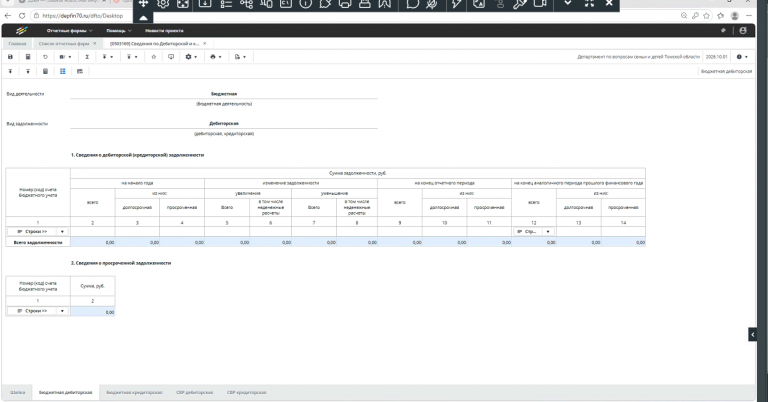Select the 'Бюджетная дебиторская' bottom tab
The width and height of the screenshot is (768, 402).
[66, 393]
